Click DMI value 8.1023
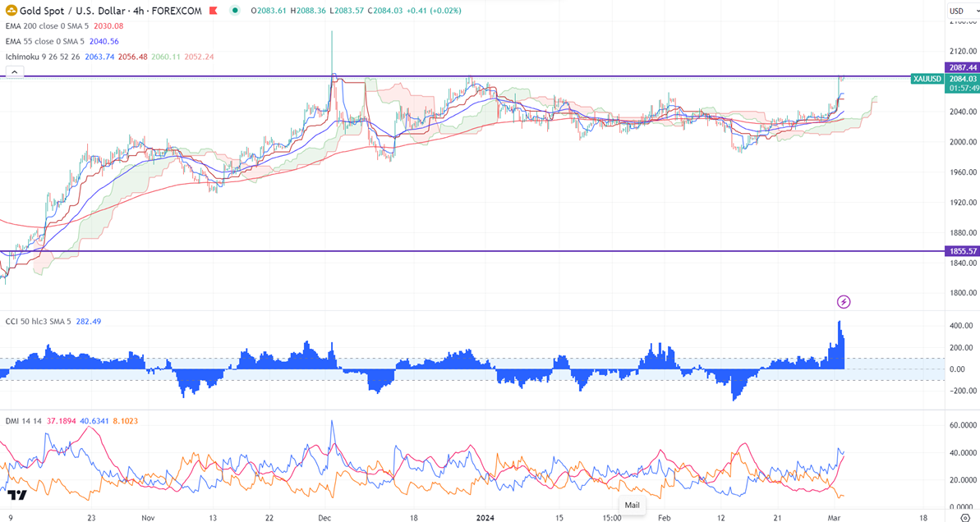The image size is (980, 522). [126, 421]
